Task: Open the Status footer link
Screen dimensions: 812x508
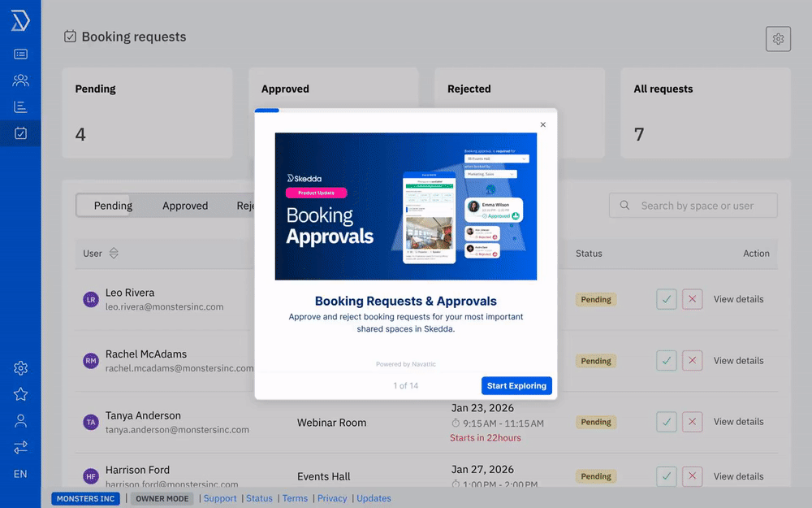Action: pos(259,498)
